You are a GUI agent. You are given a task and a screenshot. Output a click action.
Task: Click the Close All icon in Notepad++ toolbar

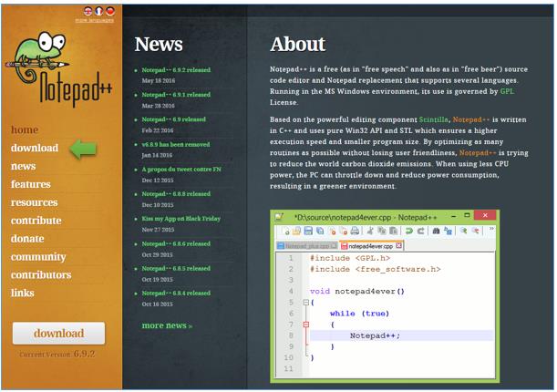343,232
